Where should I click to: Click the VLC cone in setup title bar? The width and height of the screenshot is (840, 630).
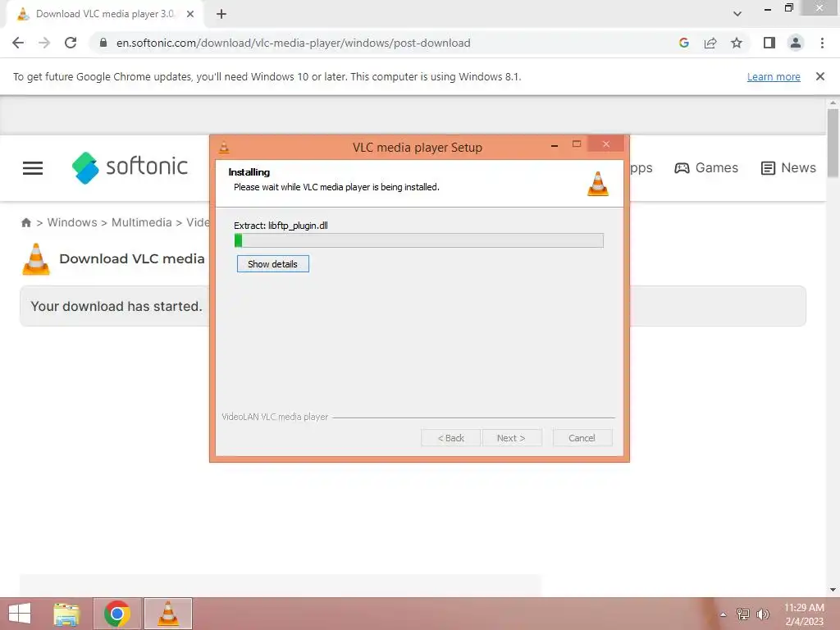coord(224,147)
